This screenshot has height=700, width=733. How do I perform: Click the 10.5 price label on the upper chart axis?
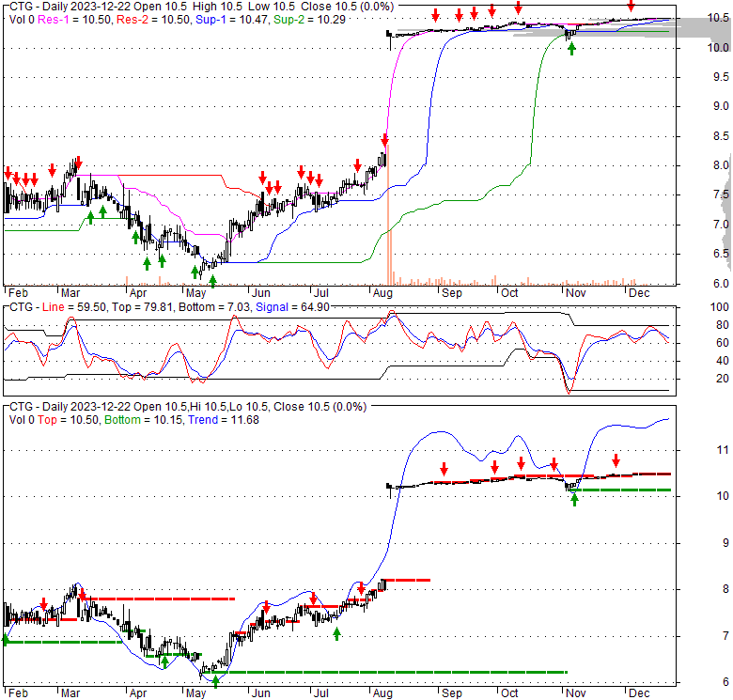(x=718, y=18)
